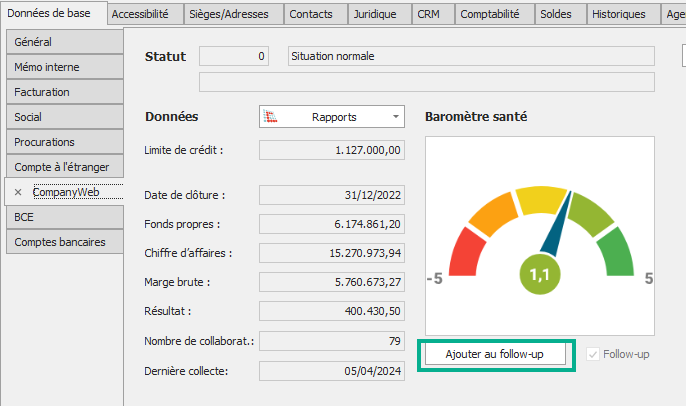This screenshot has height=406, width=686.
Task: Click the Chiffre d'affaires value field
Action: pyautogui.click(x=332, y=253)
